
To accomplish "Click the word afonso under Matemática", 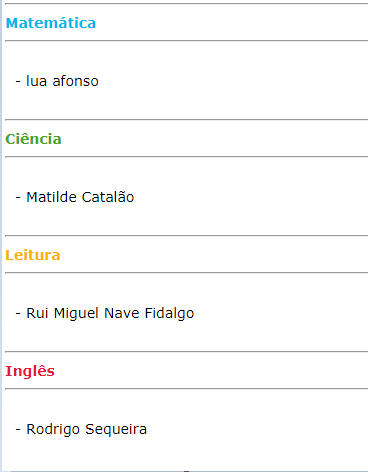I will coord(76,81).
